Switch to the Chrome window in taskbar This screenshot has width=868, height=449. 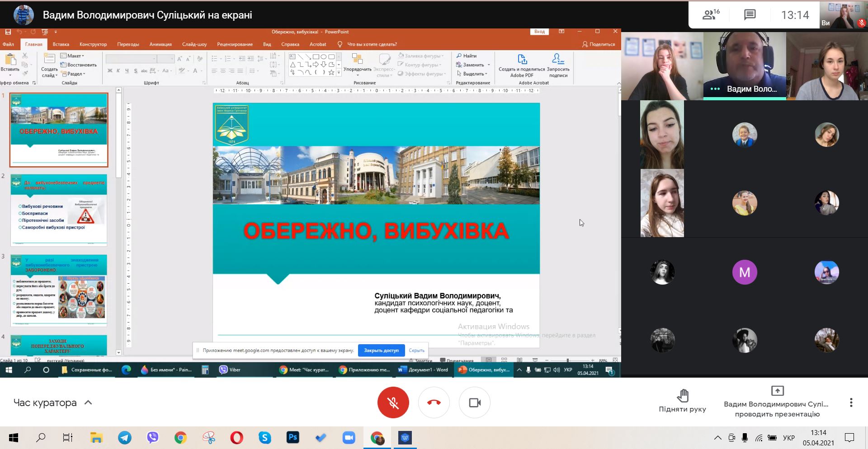(377, 438)
